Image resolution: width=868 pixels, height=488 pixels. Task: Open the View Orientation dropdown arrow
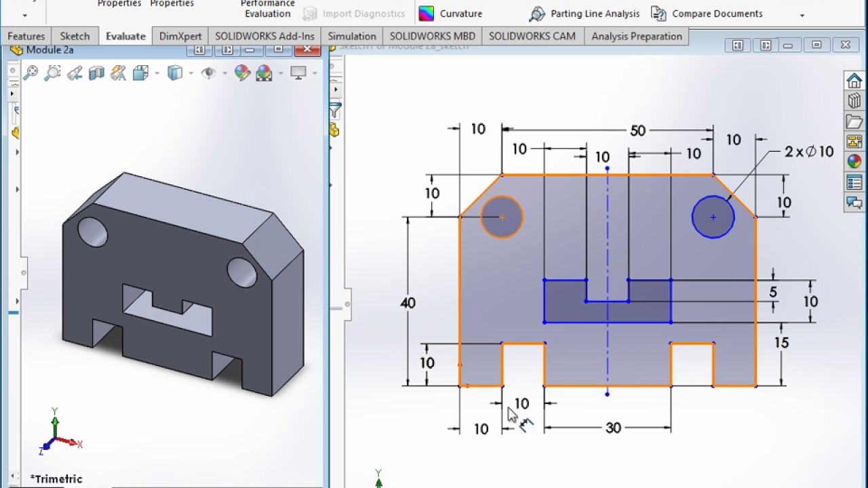[x=157, y=73]
